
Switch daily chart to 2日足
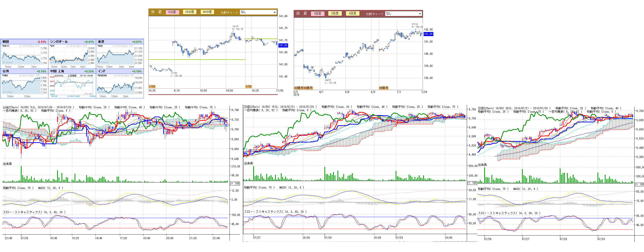pyautogui.click(x=335, y=14)
